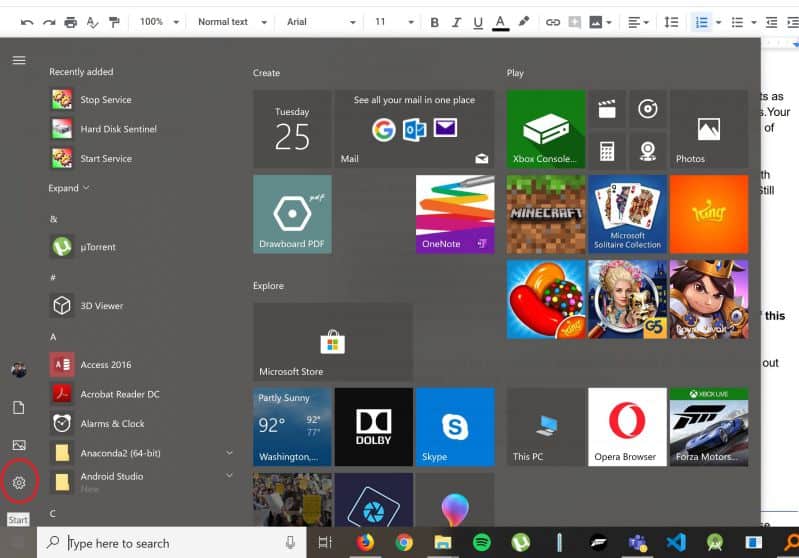Image resolution: width=799 pixels, height=558 pixels.
Task: Open the Camera webcam tile
Action: point(648,150)
